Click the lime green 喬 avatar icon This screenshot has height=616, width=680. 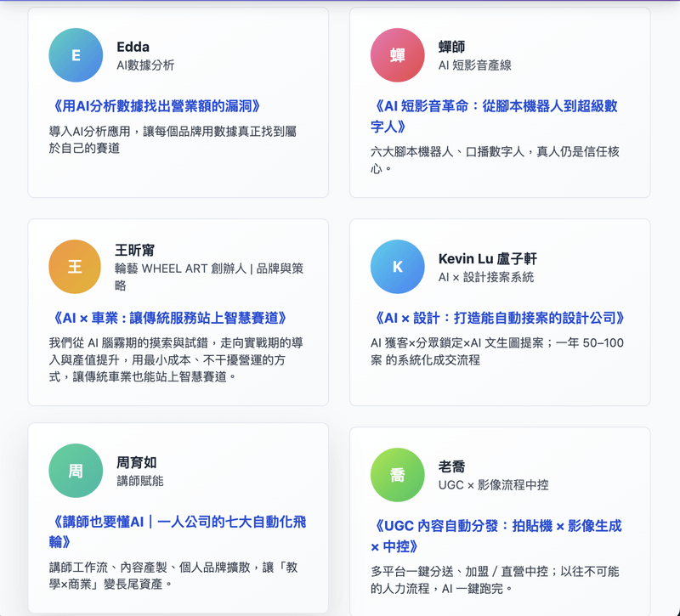pyautogui.click(x=397, y=475)
